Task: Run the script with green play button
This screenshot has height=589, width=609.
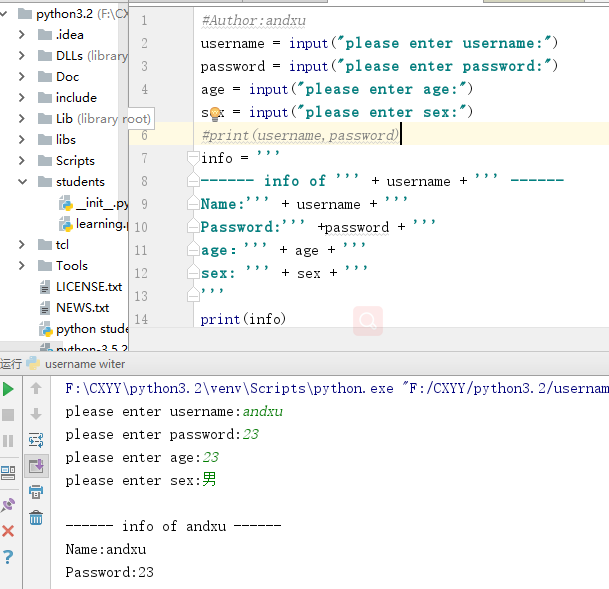Action: (x=8, y=389)
